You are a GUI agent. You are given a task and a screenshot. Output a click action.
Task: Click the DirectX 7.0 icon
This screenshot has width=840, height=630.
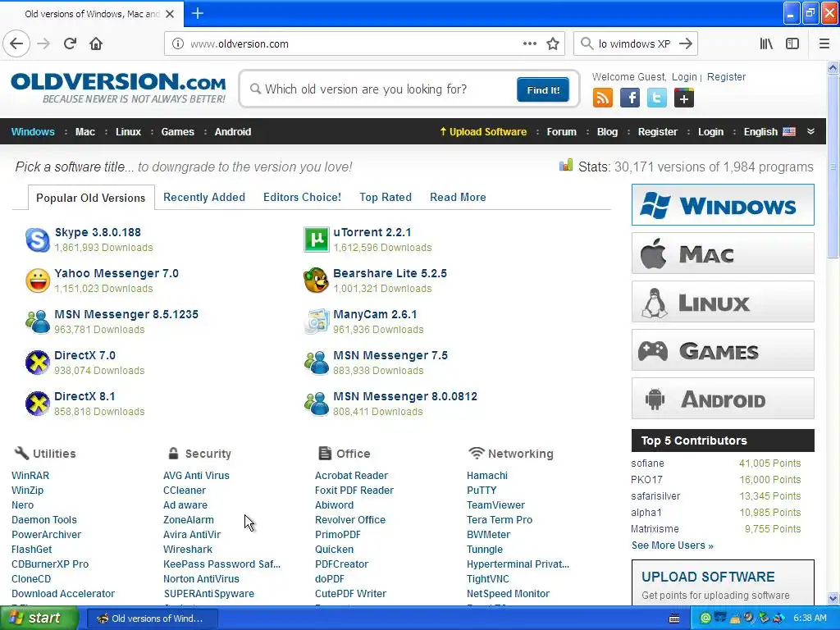click(x=38, y=363)
